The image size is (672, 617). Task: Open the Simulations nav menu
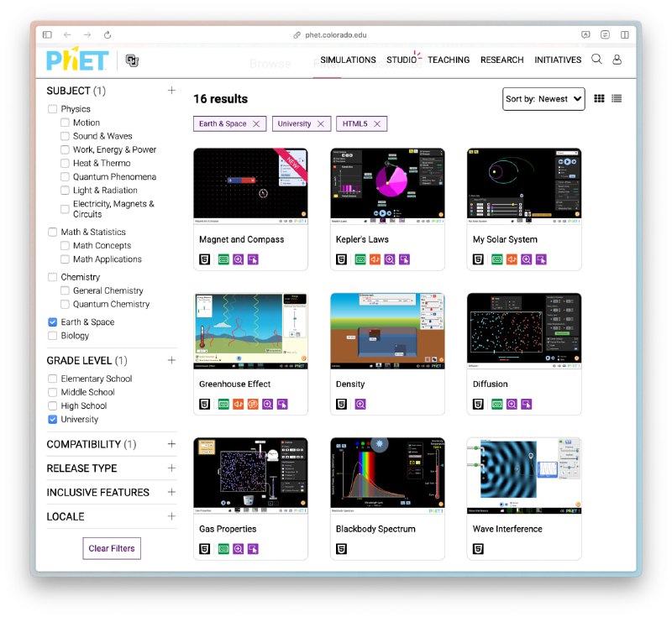(348, 60)
